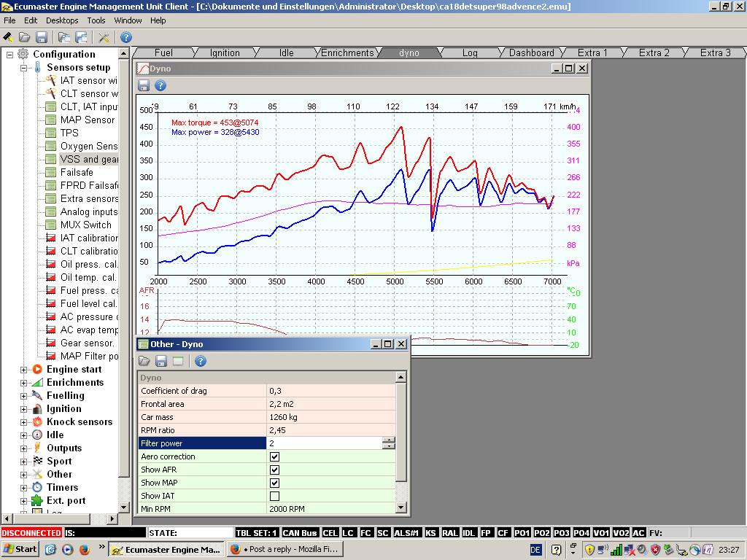Collapse the Sensors setup tree node
The height and width of the screenshot is (560, 747).
click(23, 68)
